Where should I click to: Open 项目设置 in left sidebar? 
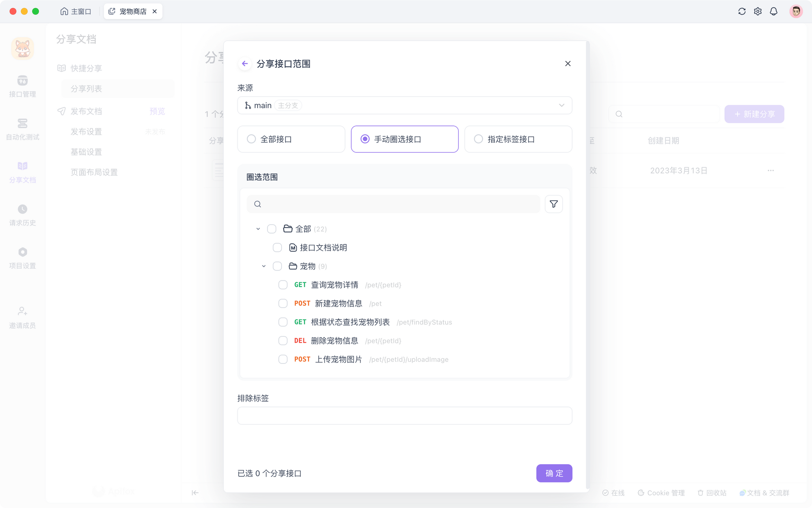point(22,258)
